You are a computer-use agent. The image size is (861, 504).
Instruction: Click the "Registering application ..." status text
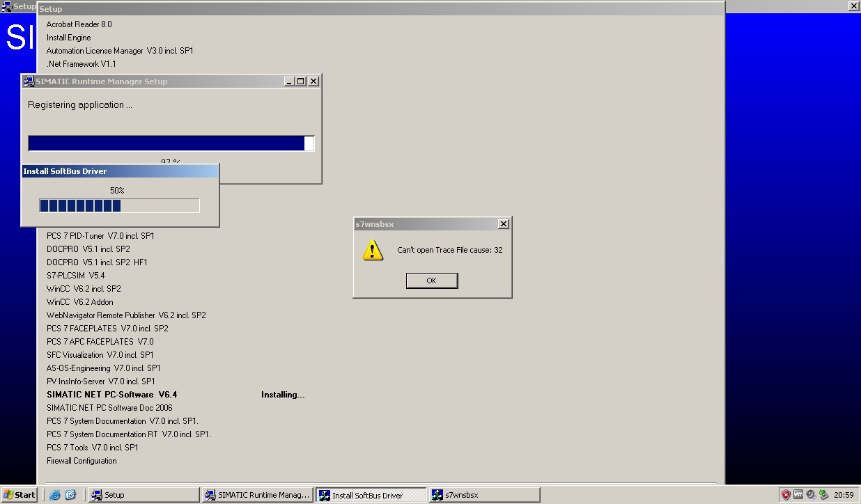pyautogui.click(x=80, y=105)
